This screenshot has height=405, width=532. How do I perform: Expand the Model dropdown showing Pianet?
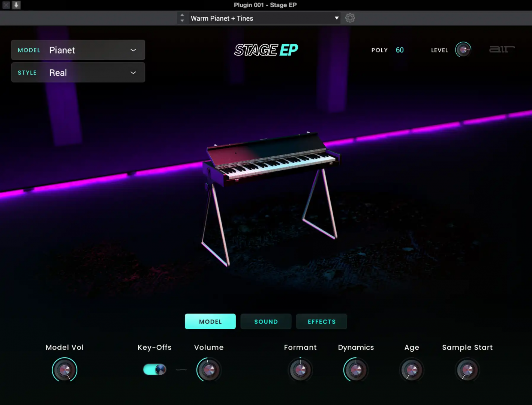pos(78,50)
